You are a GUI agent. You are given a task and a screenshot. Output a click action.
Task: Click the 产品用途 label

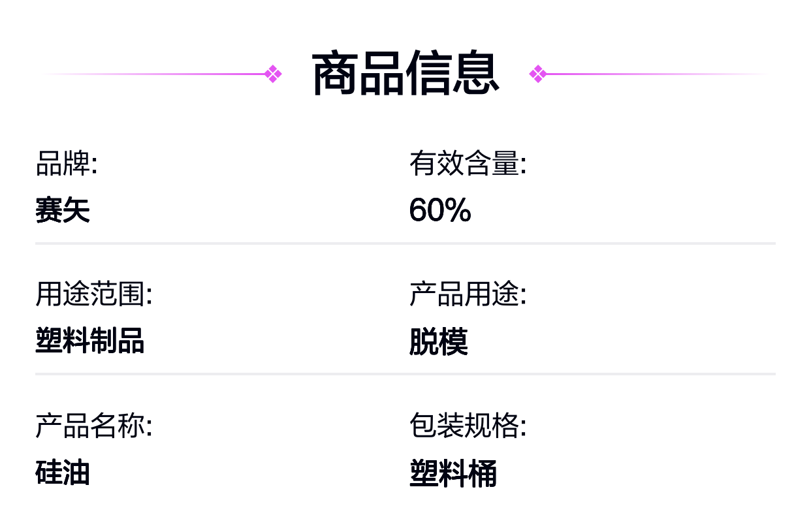point(468,294)
